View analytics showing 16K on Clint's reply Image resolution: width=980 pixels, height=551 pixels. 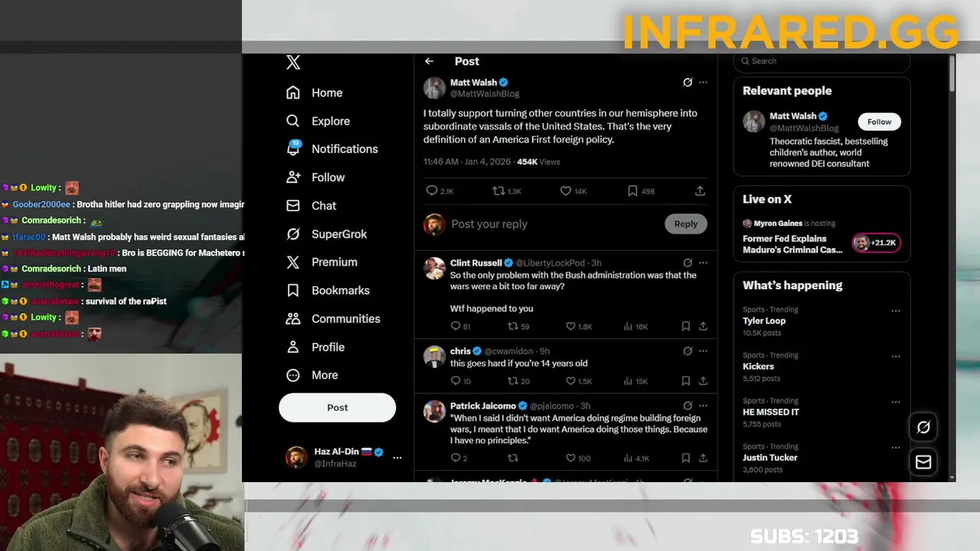click(635, 327)
